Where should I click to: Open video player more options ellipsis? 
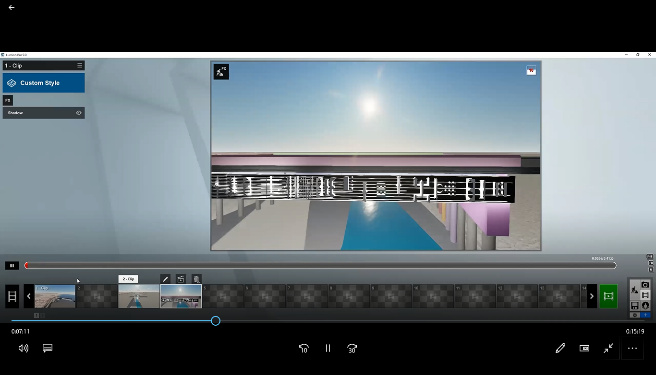click(632, 348)
